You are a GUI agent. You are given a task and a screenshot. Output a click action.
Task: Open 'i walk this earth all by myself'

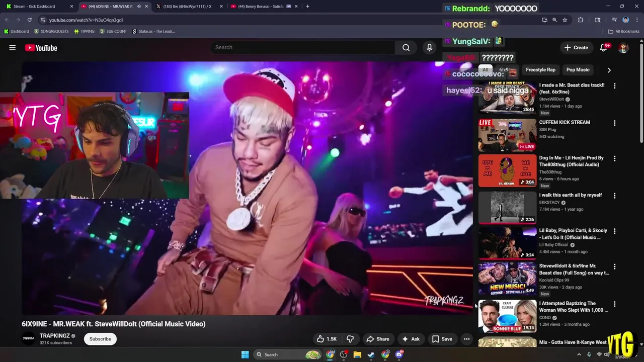(571, 195)
